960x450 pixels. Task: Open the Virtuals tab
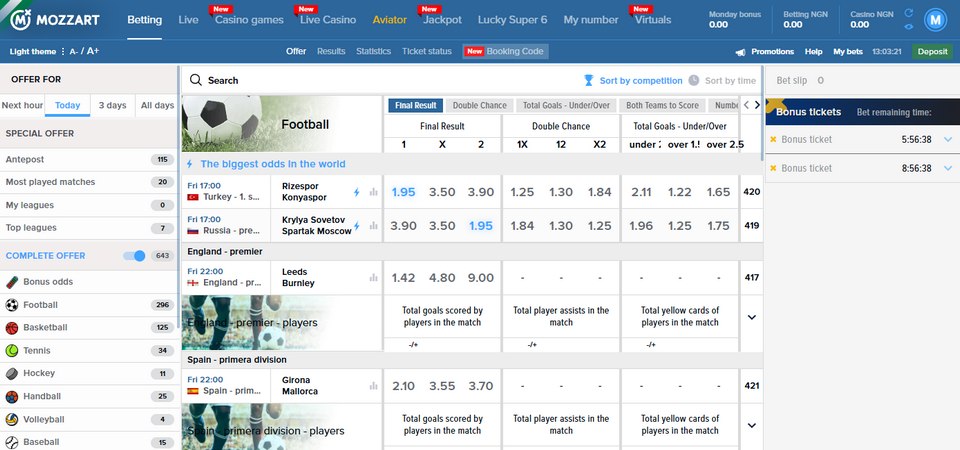(653, 20)
